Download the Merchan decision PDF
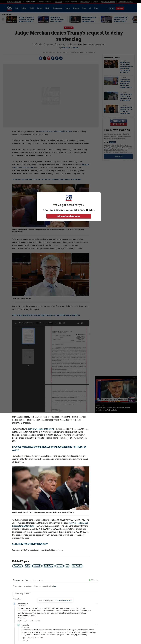 (78, 323)
